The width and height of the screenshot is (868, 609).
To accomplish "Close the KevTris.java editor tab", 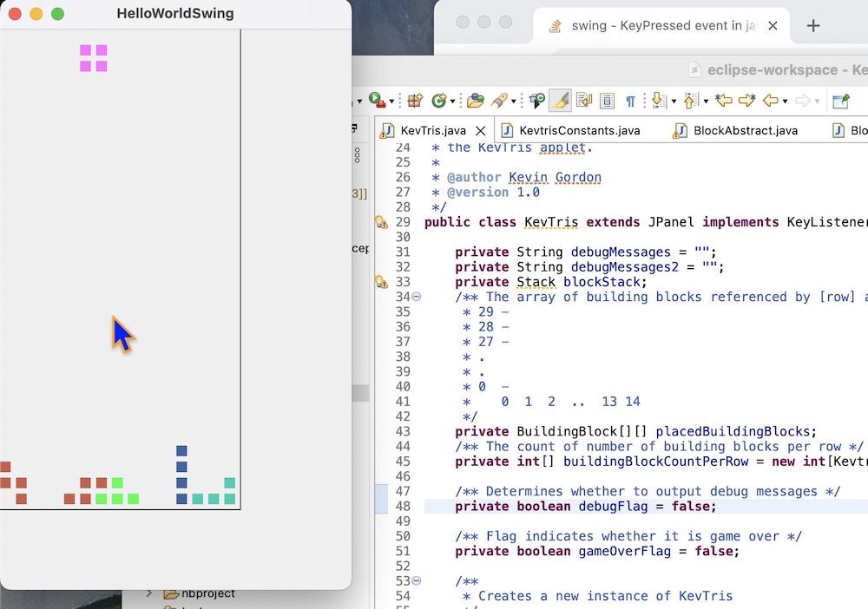I will pos(479,131).
